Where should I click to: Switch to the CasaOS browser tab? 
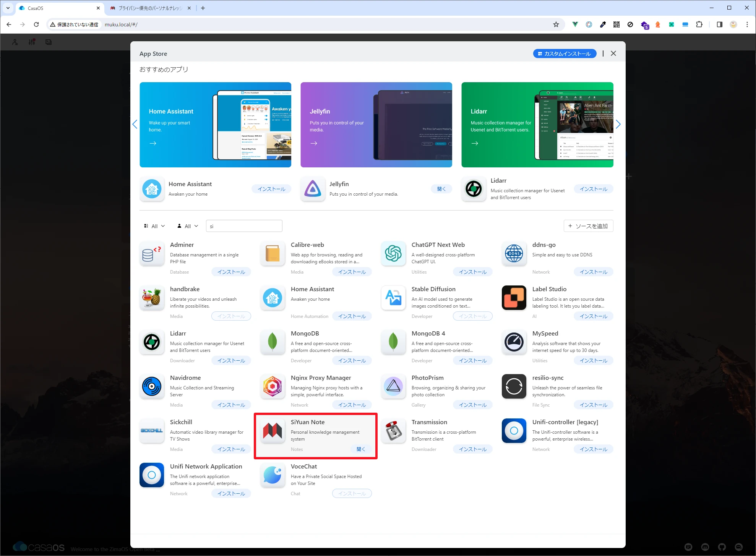click(x=59, y=8)
